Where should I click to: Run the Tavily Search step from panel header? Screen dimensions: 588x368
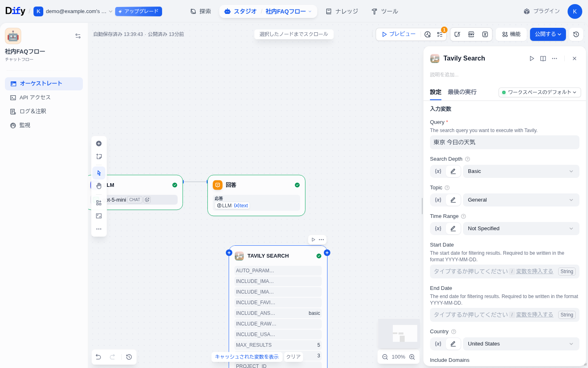click(532, 58)
